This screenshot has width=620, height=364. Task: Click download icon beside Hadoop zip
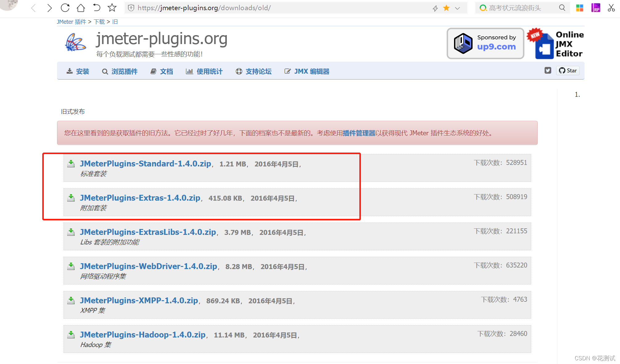click(71, 335)
